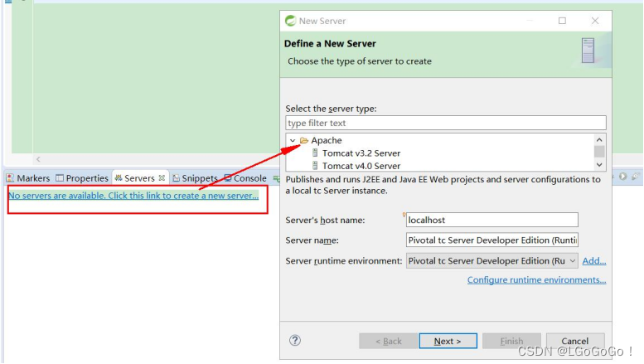This screenshot has width=644, height=364.
Task: Click the Add... link
Action: 594,261
